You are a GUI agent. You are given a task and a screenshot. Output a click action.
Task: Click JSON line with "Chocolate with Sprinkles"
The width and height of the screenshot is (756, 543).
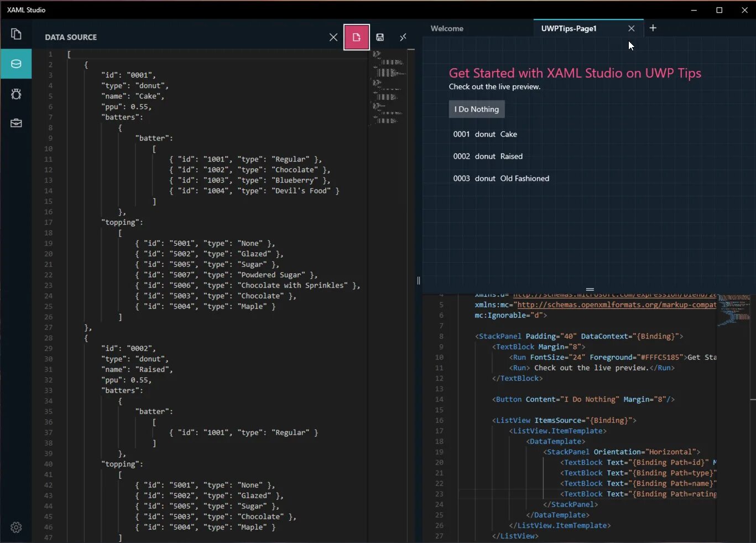pyautogui.click(x=248, y=286)
